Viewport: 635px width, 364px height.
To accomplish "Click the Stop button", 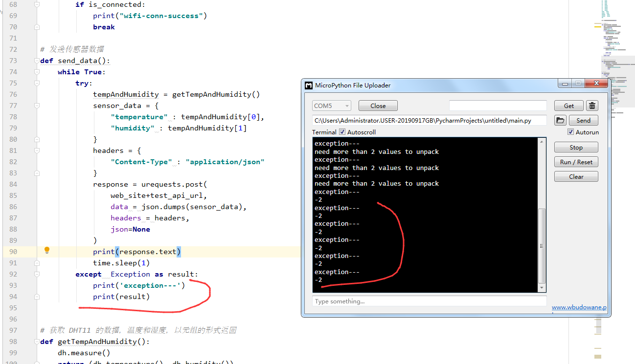I will pyautogui.click(x=576, y=147).
